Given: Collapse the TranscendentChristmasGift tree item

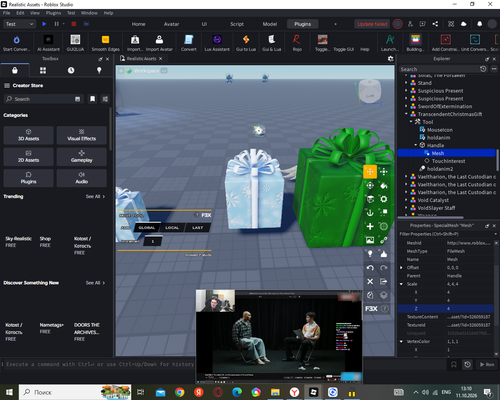Looking at the screenshot, I should (x=406, y=114).
